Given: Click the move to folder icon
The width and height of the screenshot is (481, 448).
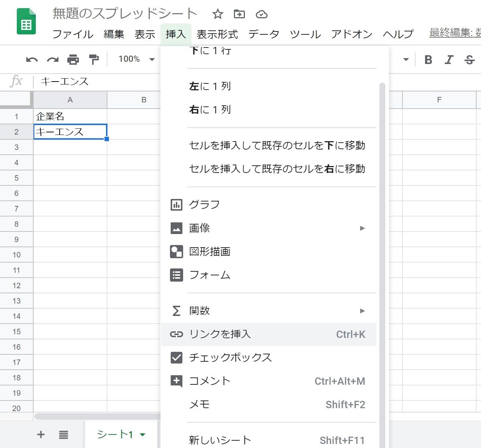Looking at the screenshot, I should coord(239,14).
